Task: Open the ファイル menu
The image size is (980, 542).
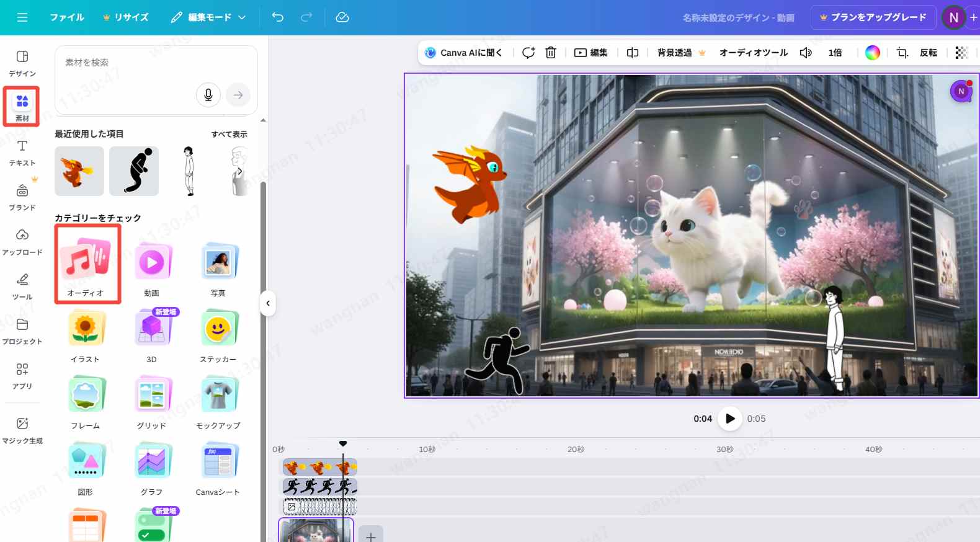Action: point(67,17)
